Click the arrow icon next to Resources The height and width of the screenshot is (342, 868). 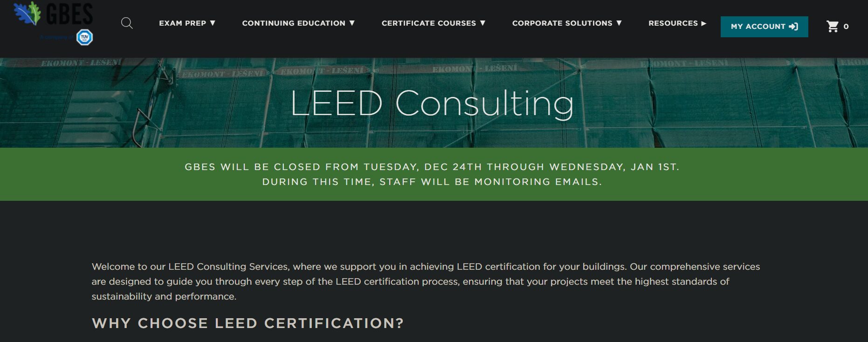tap(704, 23)
